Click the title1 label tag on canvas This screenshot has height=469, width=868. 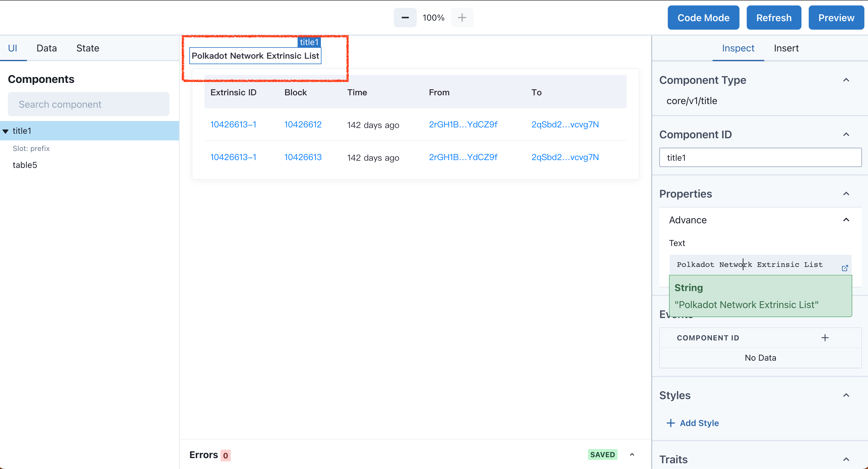click(309, 42)
